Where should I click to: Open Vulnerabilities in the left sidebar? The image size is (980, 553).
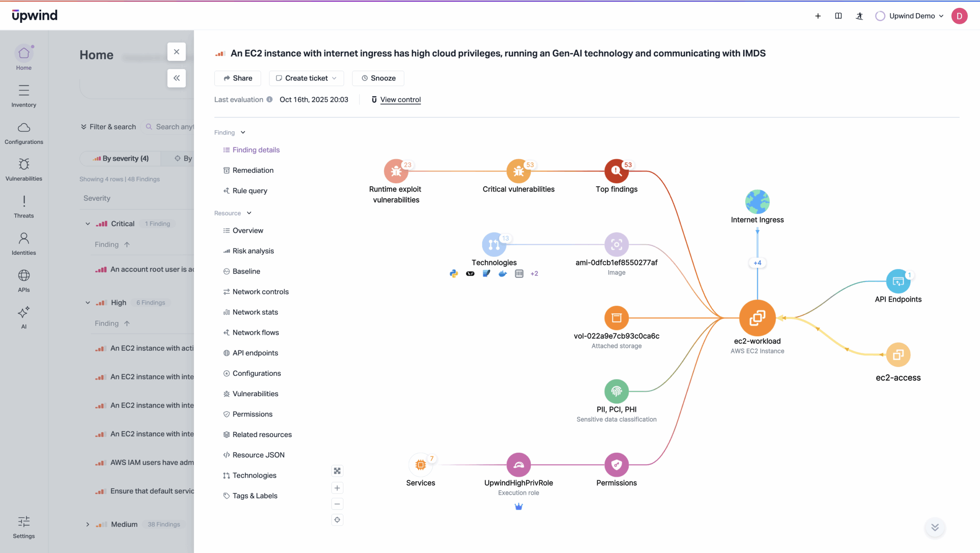24,169
